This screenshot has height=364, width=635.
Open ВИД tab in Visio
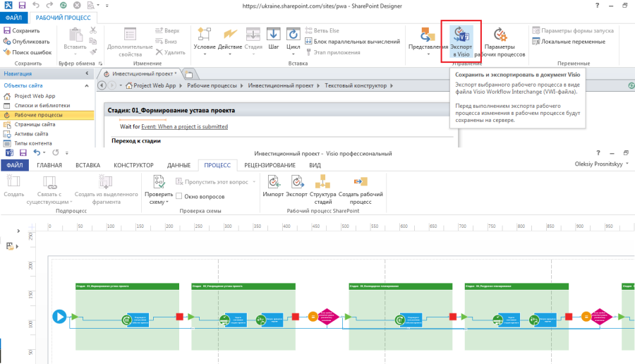315,165
